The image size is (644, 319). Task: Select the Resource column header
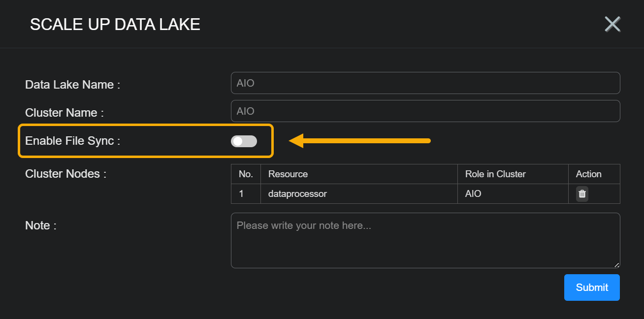tap(288, 174)
